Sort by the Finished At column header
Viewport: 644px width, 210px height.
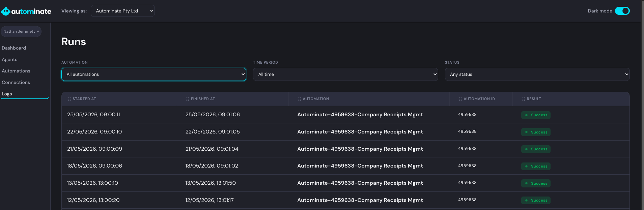(203, 99)
